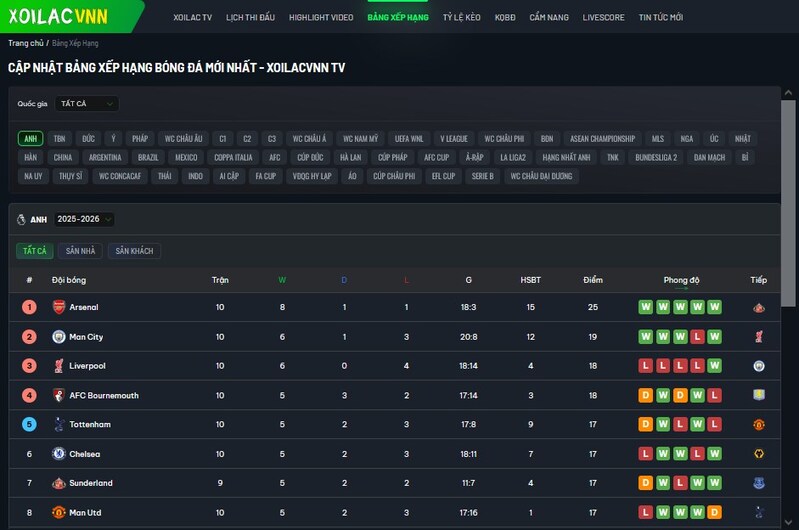Click the AFC Bournemouth crest icon

[58, 395]
